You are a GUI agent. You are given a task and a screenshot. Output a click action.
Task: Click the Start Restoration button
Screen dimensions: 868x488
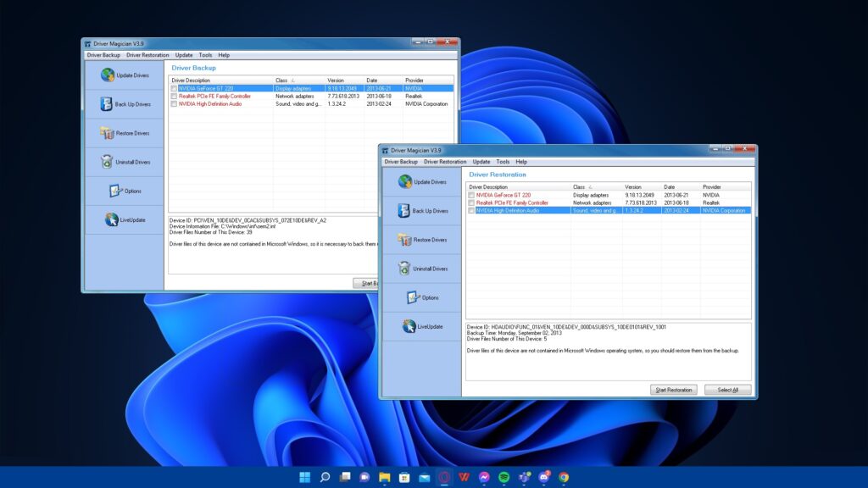click(674, 390)
